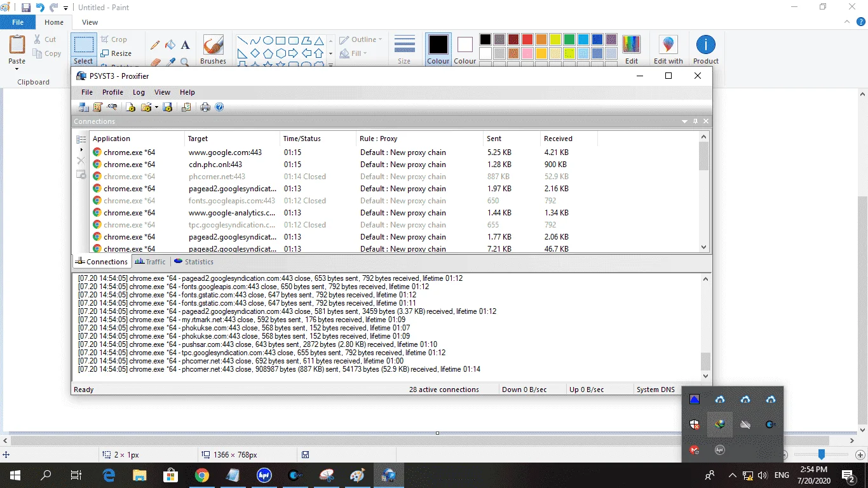Pick the yellow colour from Paint palette
Screen dimensions: 868x488
[555, 39]
